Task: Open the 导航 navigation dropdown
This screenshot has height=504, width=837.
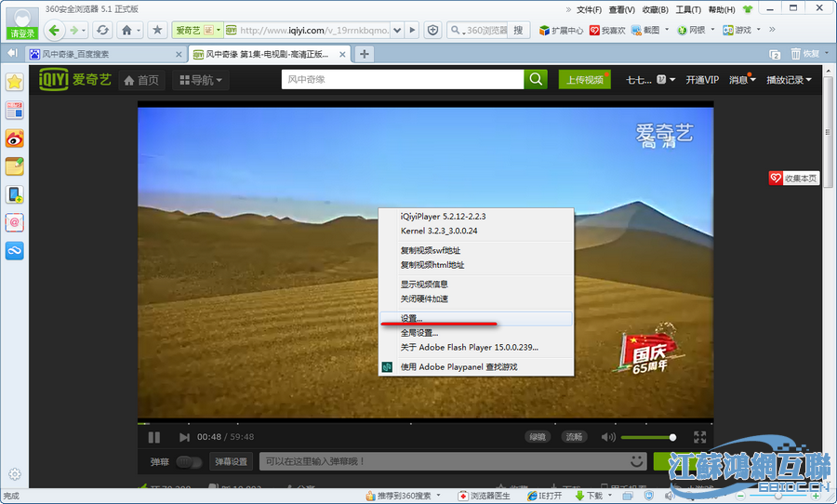Action: [x=201, y=80]
